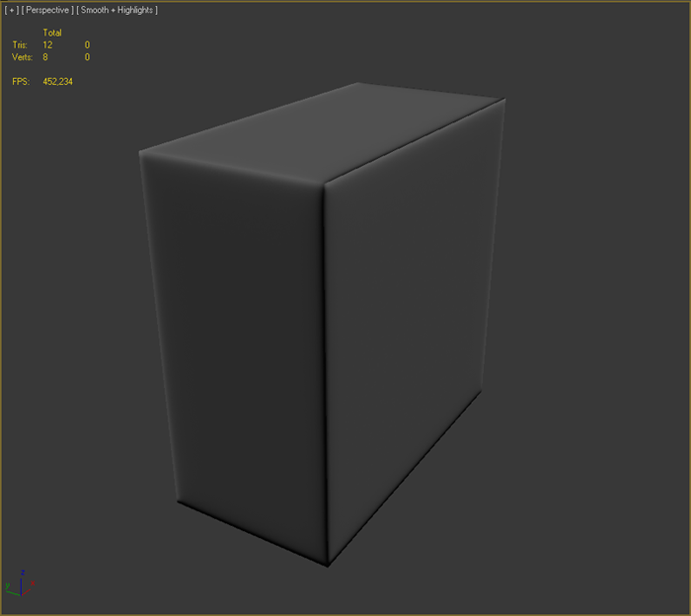Click the FPS: label
691x616 pixels.
[x=21, y=82]
